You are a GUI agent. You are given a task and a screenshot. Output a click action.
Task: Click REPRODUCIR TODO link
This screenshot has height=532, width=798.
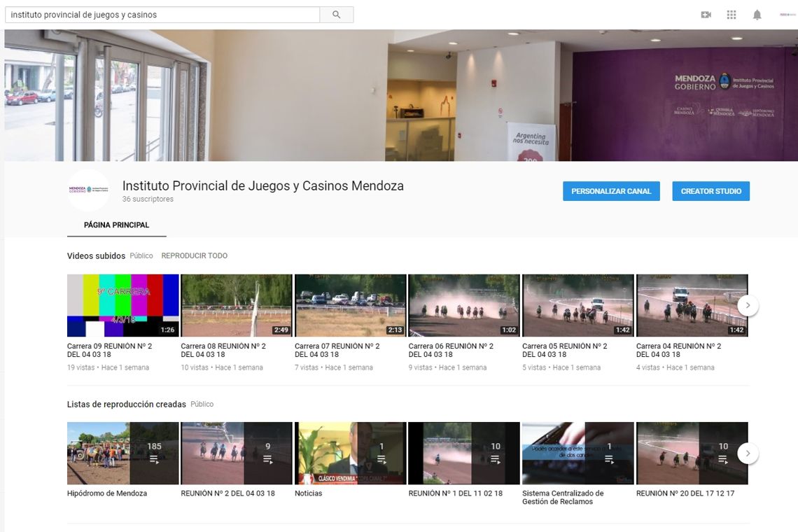click(x=195, y=255)
